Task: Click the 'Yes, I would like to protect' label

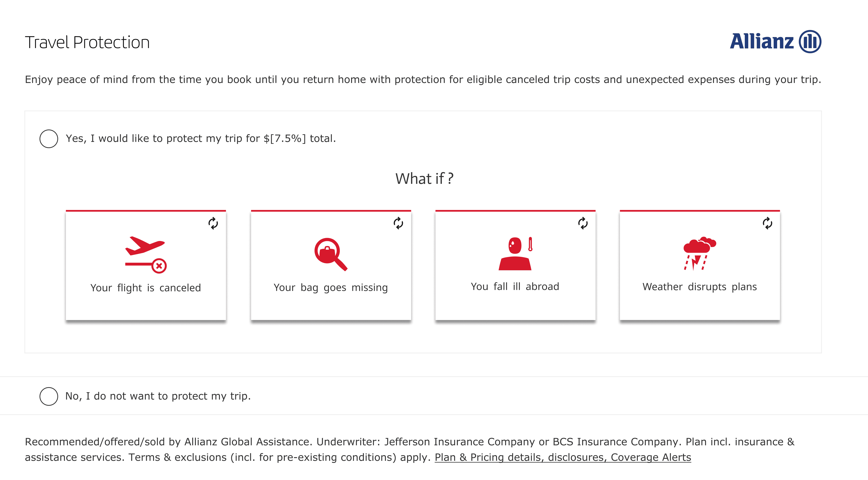Action: 201,139
